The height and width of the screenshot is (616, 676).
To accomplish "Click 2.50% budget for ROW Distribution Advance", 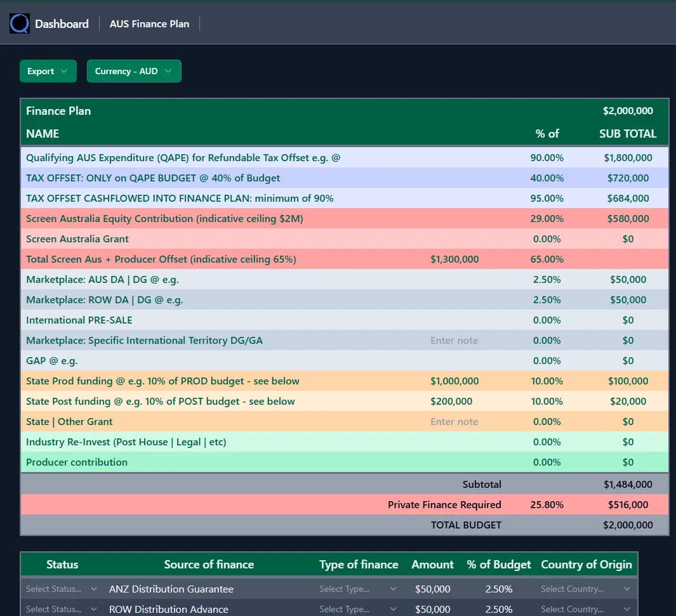I will click(498, 609).
